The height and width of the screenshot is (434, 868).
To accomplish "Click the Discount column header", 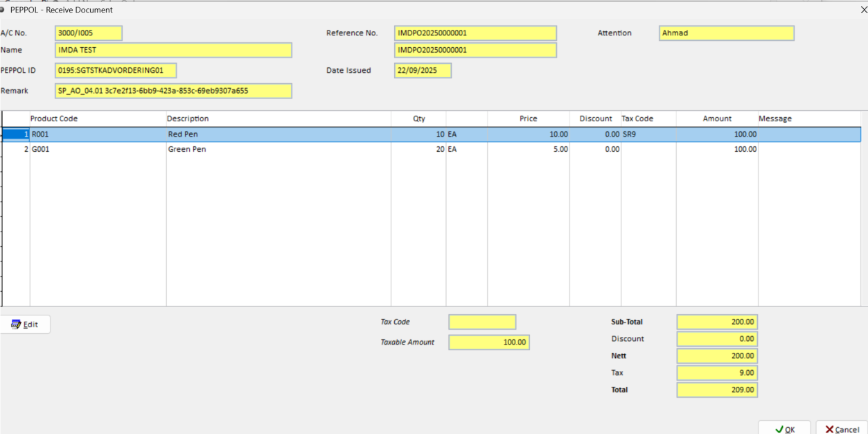I will click(595, 119).
